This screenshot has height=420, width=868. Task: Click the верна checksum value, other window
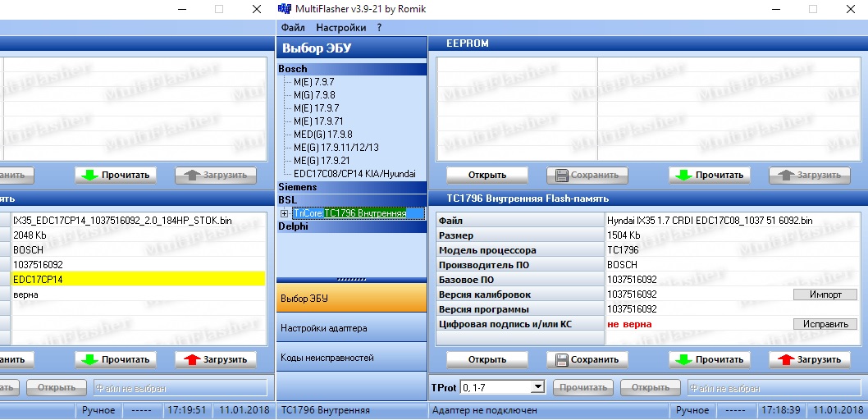pyautogui.click(x=25, y=294)
